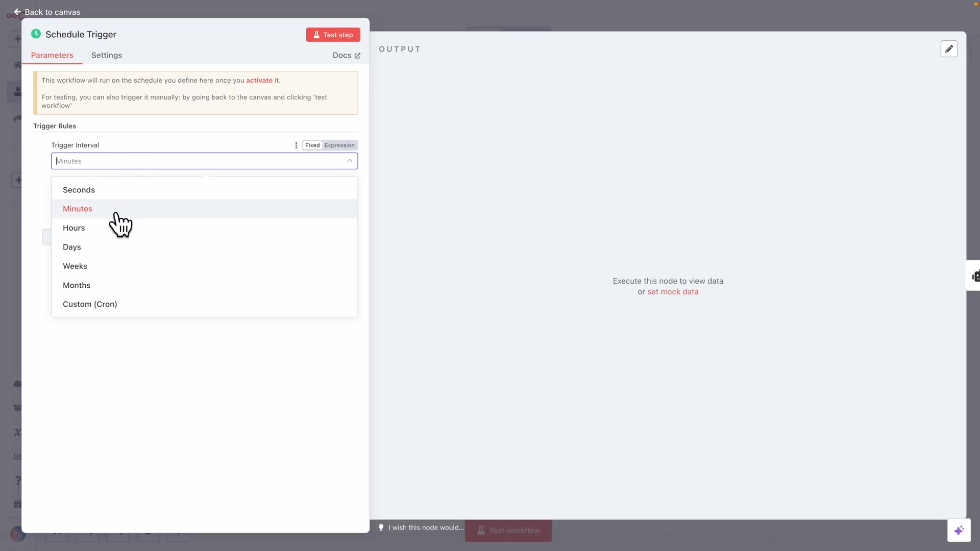Viewport: 980px width, 551px height.
Task: Click the set mock data link
Action: (672, 292)
